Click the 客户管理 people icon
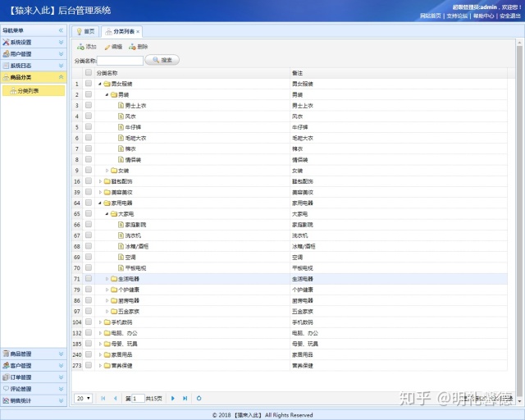The image size is (525, 420). (x=6, y=365)
